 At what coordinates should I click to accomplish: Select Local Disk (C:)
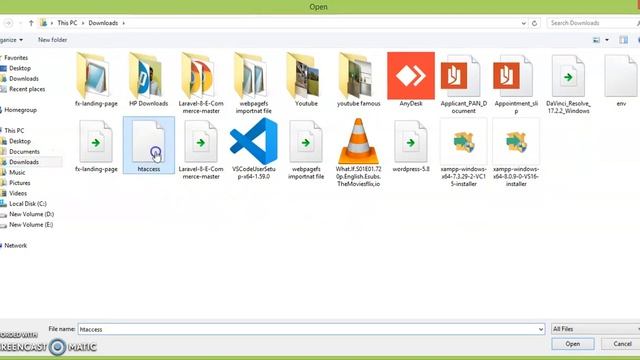pyautogui.click(x=27, y=204)
